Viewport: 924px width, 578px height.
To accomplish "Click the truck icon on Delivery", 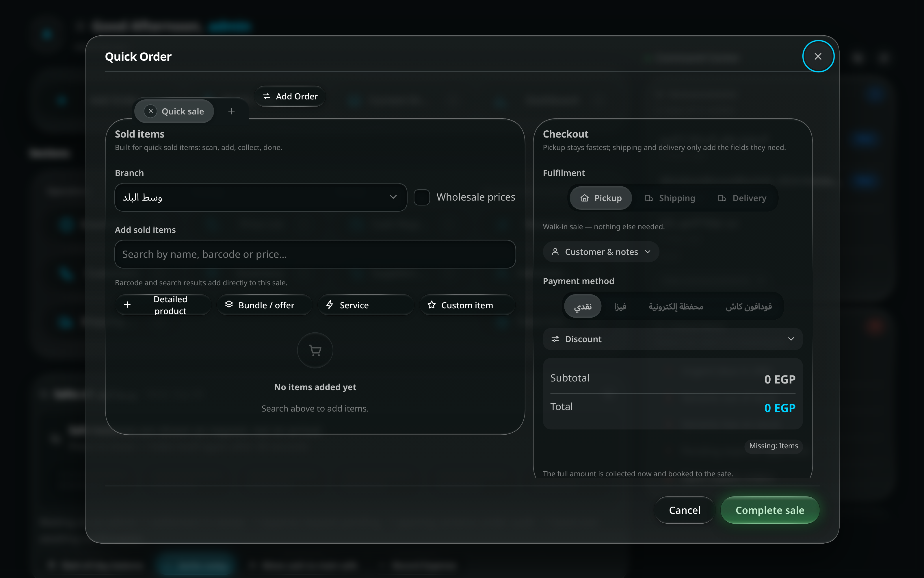I will click(722, 198).
